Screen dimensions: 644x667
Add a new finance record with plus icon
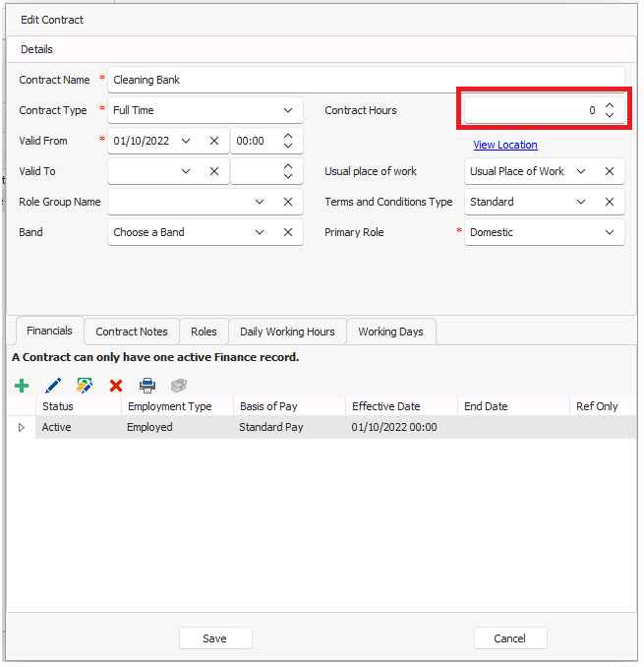[22, 386]
